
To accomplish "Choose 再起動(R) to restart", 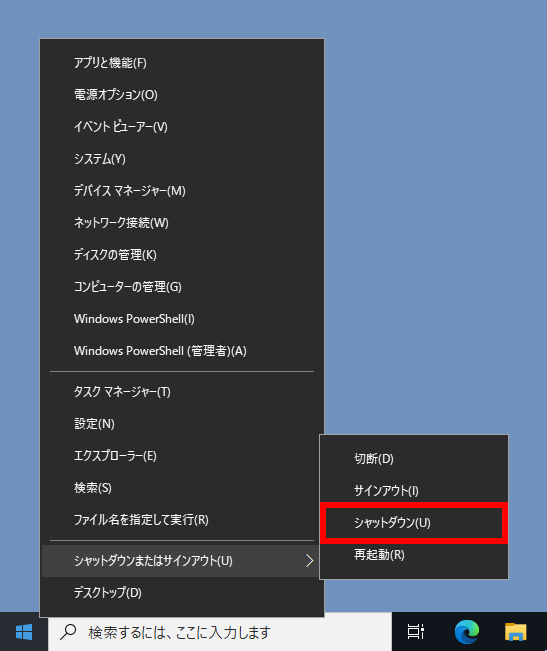I will coord(414,555).
